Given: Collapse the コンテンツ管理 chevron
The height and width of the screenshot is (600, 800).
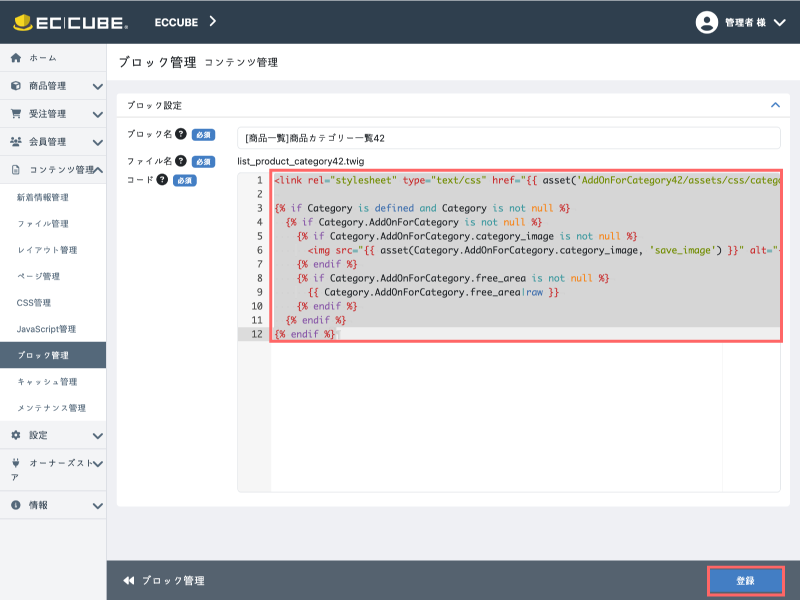Looking at the screenshot, I should (x=98, y=170).
